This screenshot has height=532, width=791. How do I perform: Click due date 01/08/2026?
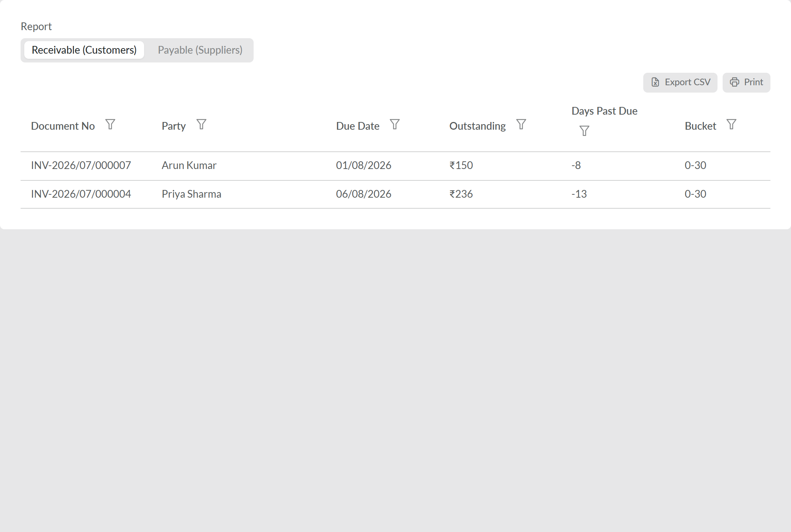pos(364,165)
